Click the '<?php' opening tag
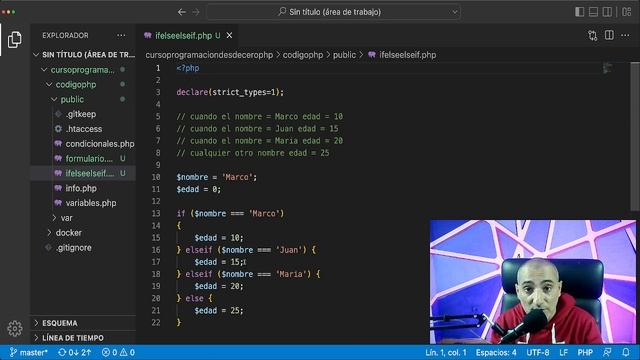 [x=188, y=68]
